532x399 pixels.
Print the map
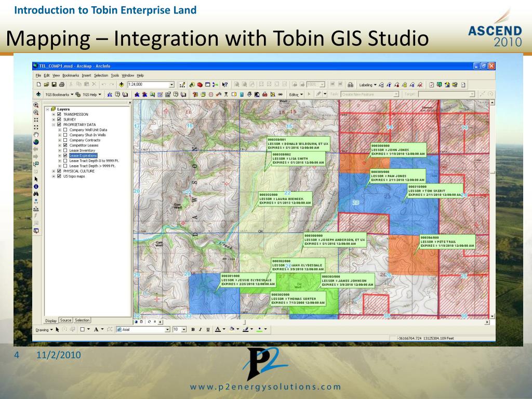tap(61, 85)
